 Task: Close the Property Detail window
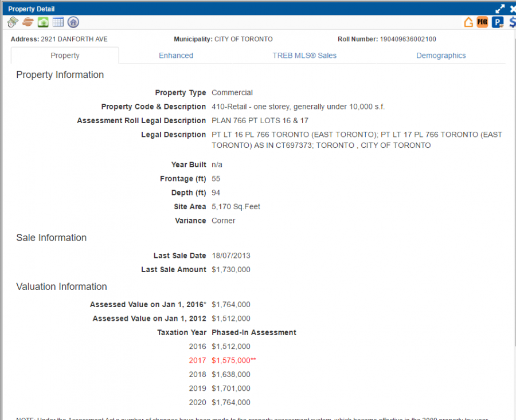[513, 9]
